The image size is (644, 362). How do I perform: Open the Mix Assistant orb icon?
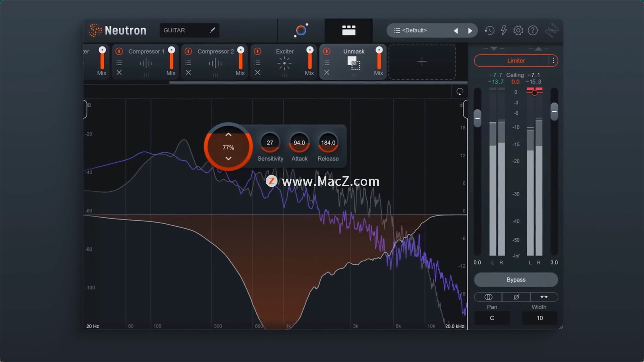[x=301, y=31]
